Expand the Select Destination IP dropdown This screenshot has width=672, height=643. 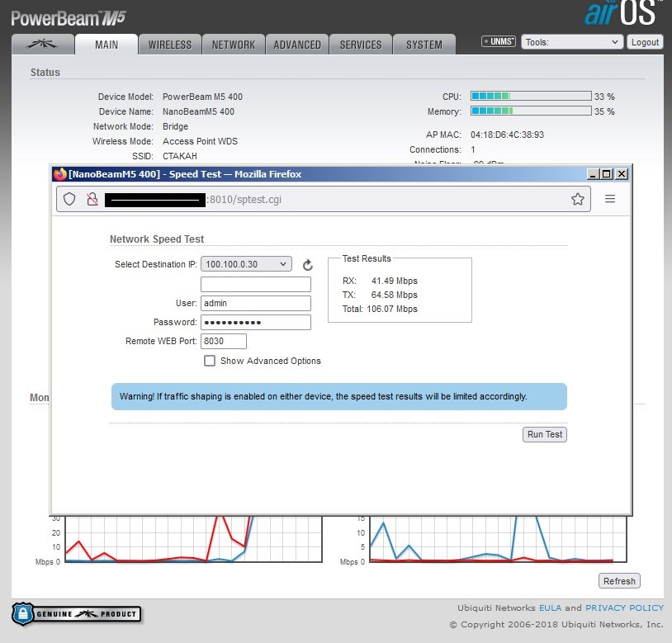[246, 264]
